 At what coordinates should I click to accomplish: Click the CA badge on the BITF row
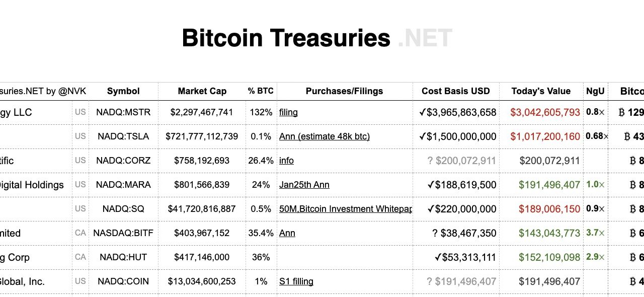(79, 233)
